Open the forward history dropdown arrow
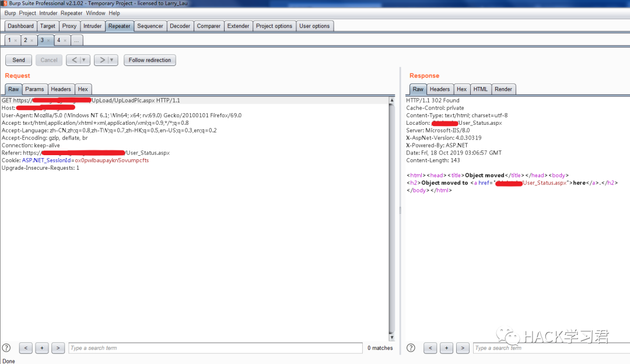The height and width of the screenshot is (364, 630). coord(112,60)
